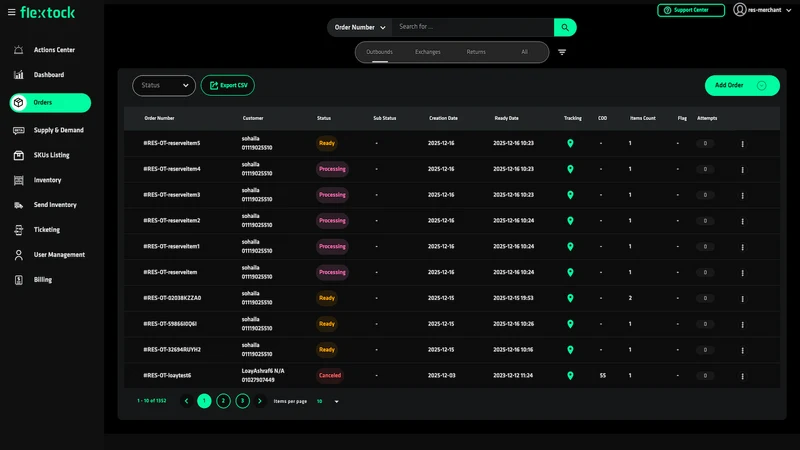This screenshot has width=800, height=450.
Task: Click order number #RES-OT-reserveitem5
Action: tap(171, 143)
